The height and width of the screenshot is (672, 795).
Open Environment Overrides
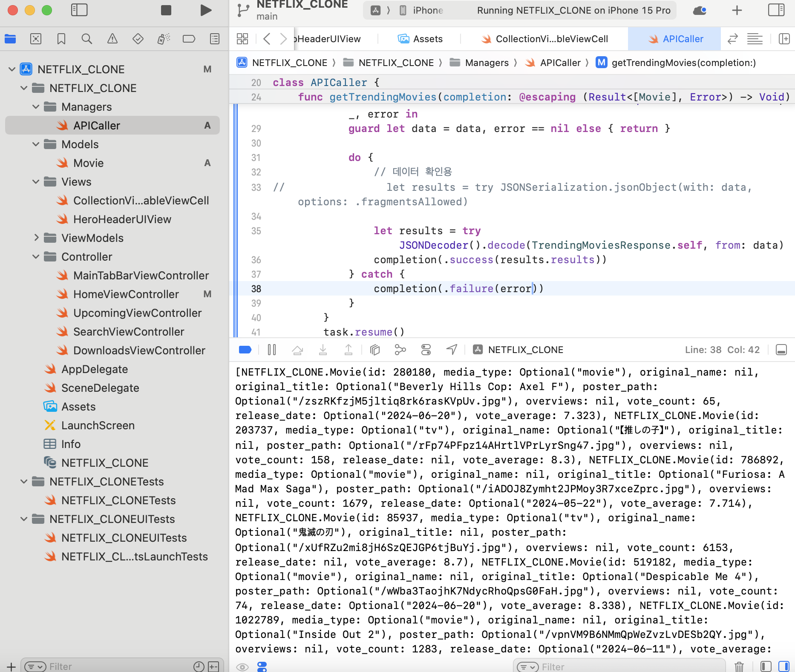coord(426,350)
